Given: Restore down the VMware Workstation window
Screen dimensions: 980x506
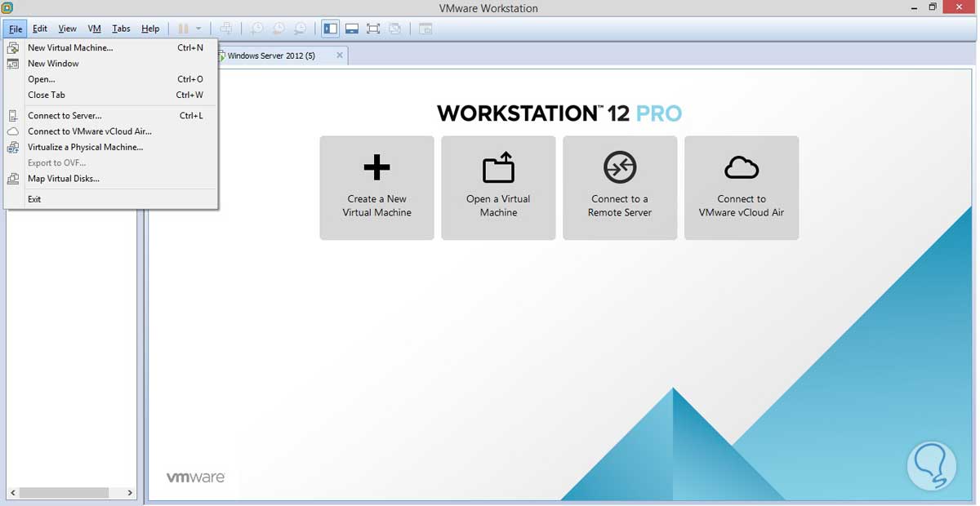Looking at the screenshot, I should click(x=933, y=7).
